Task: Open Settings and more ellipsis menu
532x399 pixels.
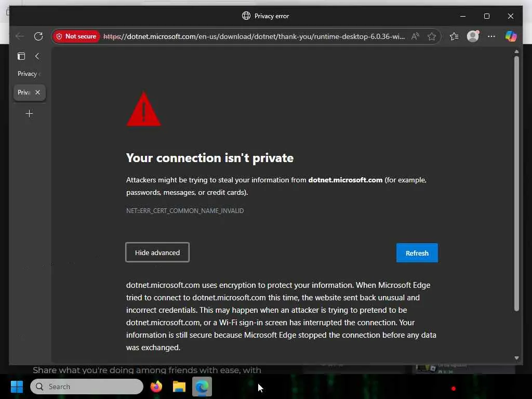Action: (x=491, y=36)
